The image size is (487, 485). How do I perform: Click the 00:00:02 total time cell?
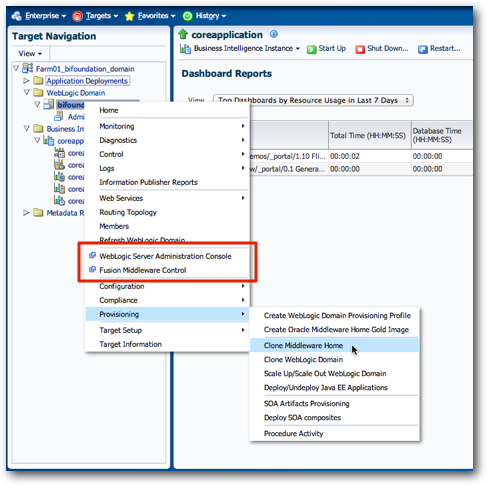point(370,156)
